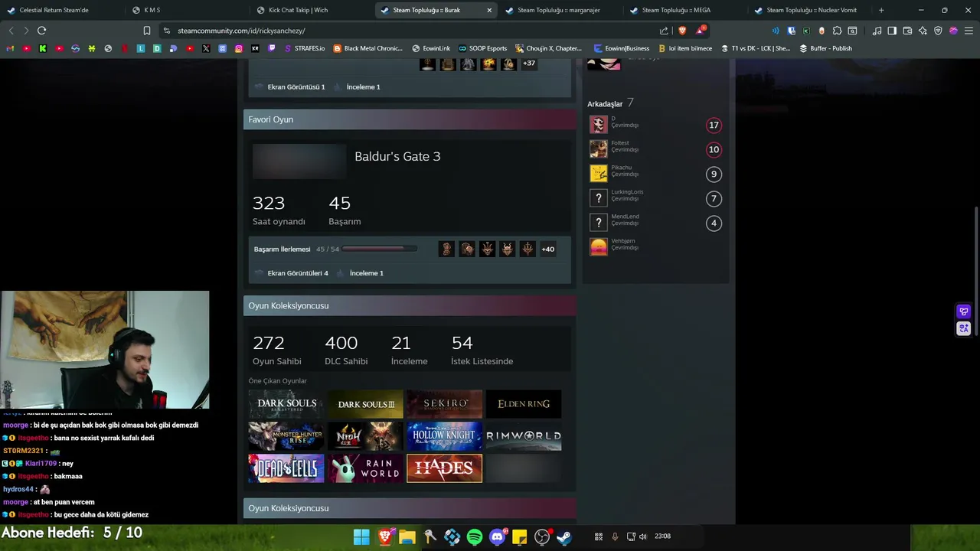Open the X bookmark icon
Screen dimensions: 980x551
pos(206,48)
